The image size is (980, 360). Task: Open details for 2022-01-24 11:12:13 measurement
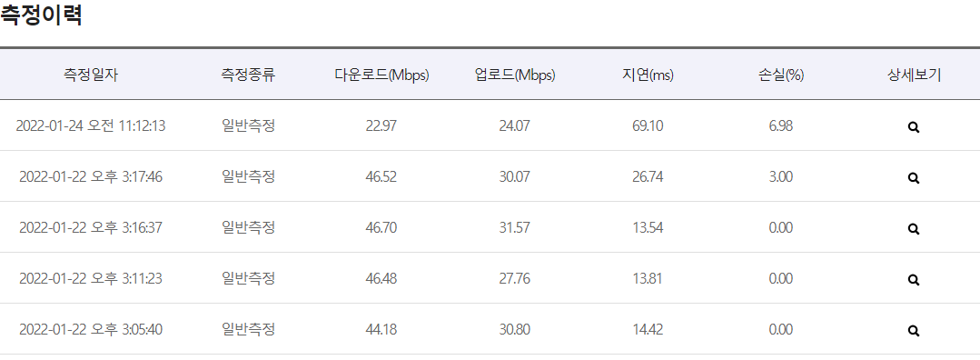point(913,127)
